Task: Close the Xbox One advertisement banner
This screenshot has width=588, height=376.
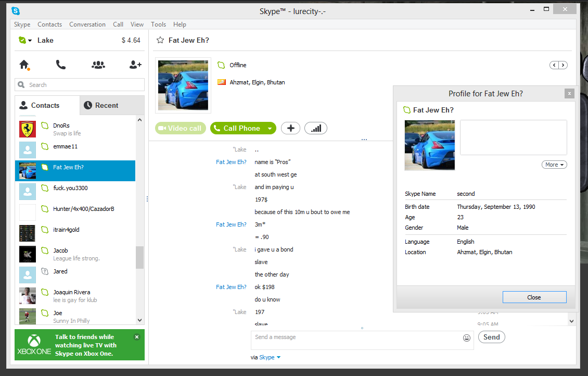Action: pos(137,337)
